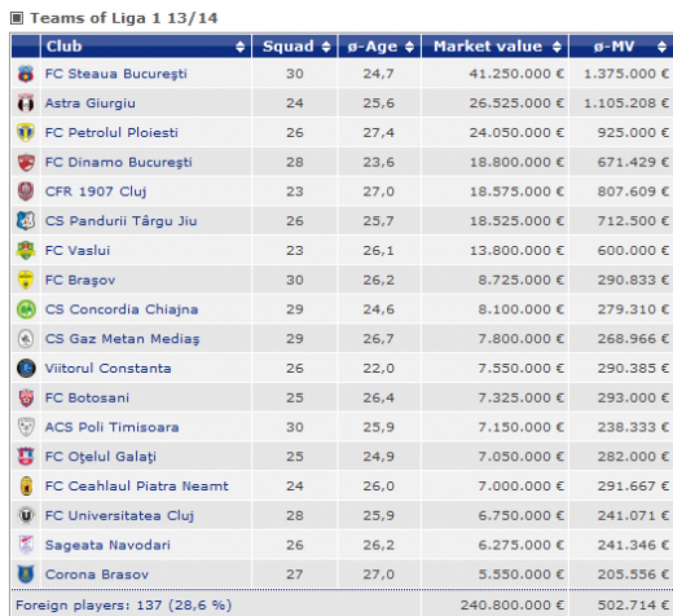
Task: Open Sageata Navodari club page
Action: tap(108, 545)
